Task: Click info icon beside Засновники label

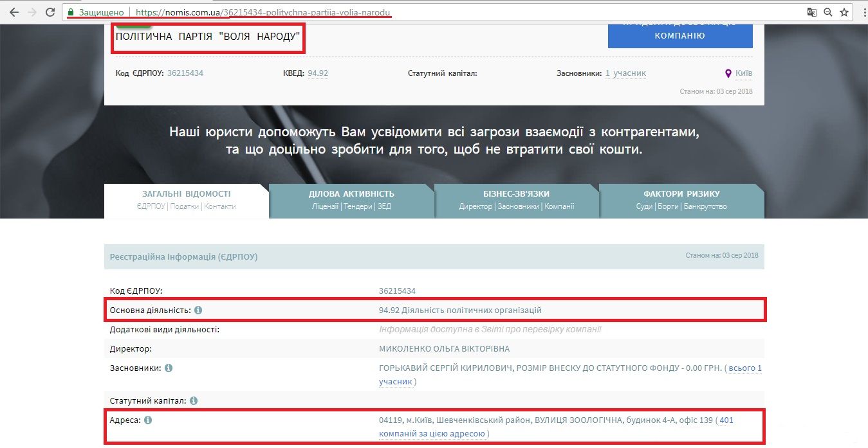Action: pyautogui.click(x=169, y=368)
